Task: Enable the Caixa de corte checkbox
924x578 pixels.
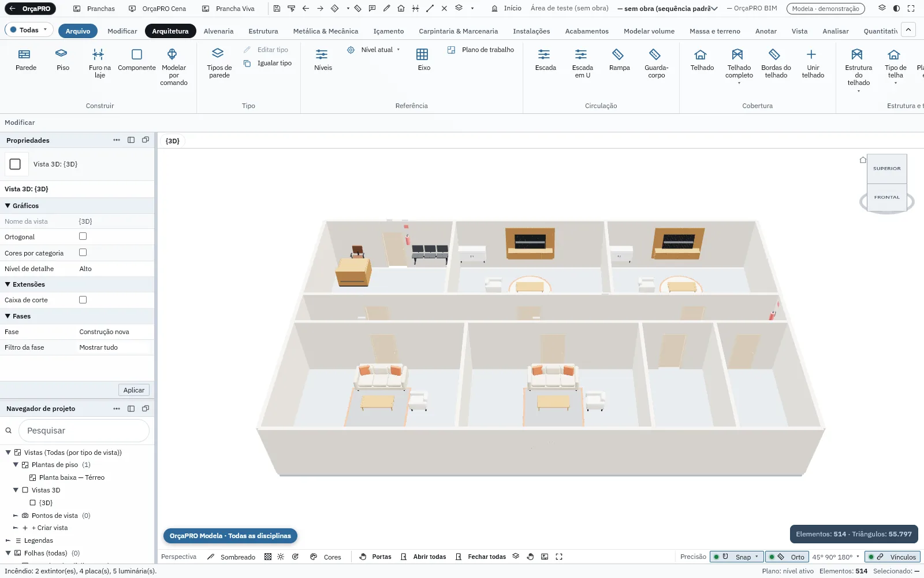Action: tap(83, 299)
